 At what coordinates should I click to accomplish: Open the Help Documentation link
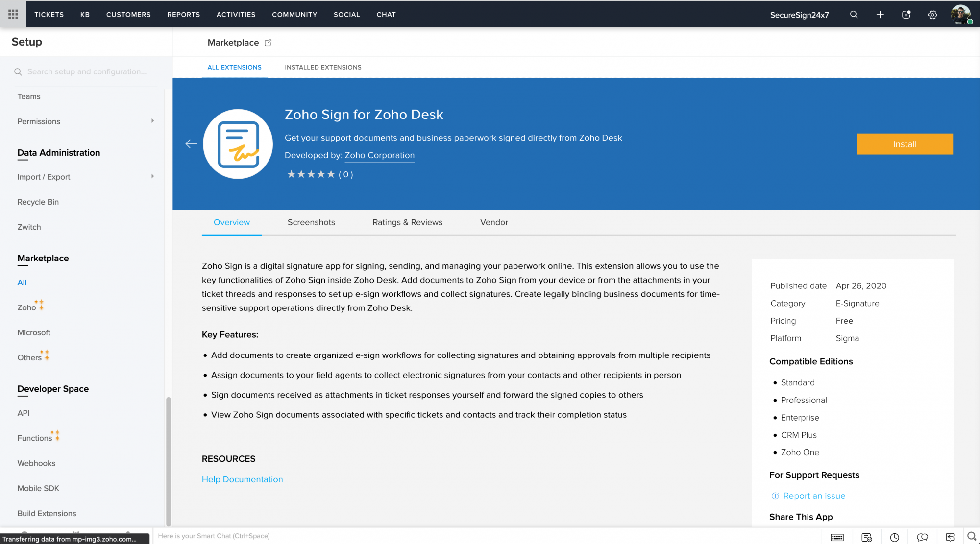point(242,479)
